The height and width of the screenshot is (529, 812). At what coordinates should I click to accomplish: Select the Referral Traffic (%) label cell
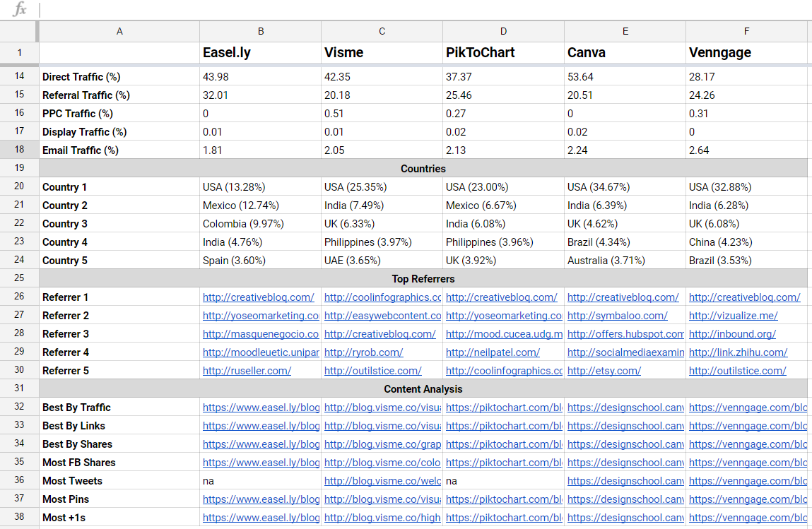[119, 95]
